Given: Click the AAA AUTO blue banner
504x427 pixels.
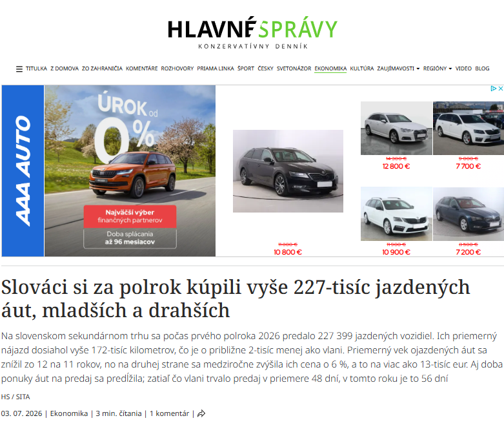Looking at the screenshot, I should [x=23, y=171].
